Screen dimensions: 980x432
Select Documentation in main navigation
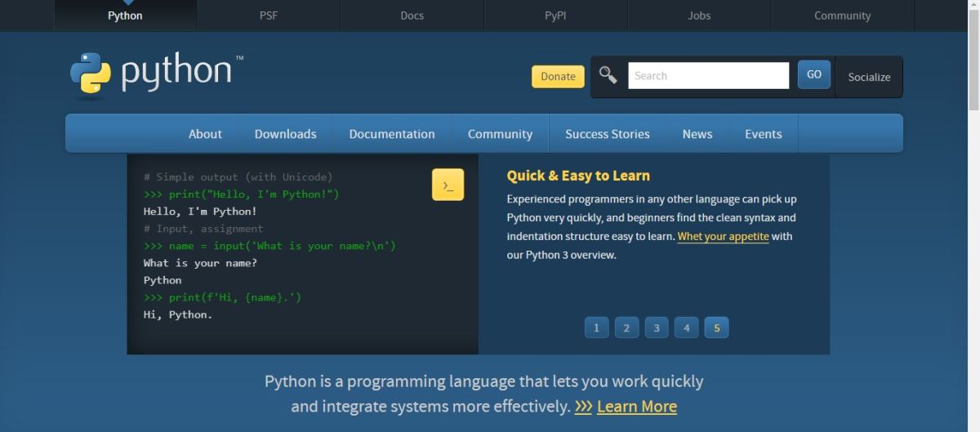[392, 134]
